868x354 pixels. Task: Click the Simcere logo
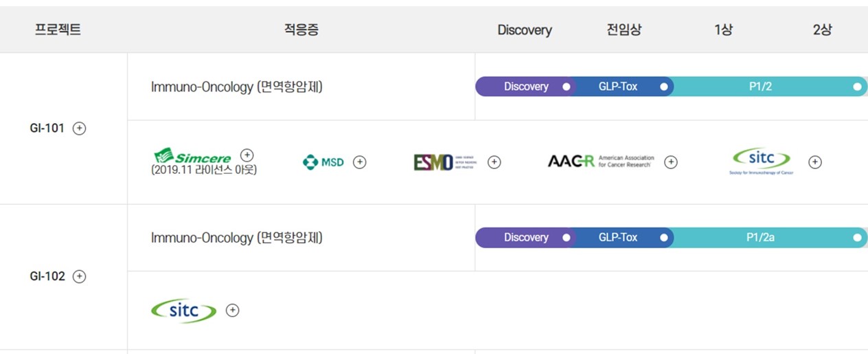point(193,157)
